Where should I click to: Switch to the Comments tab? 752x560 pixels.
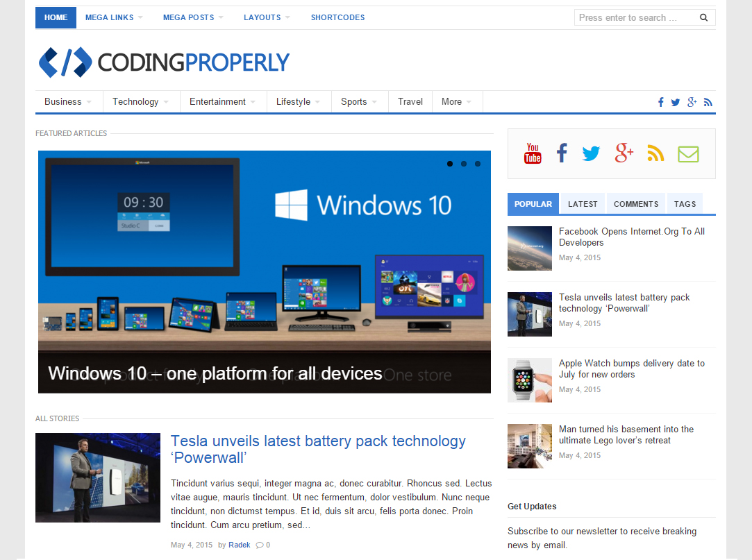636,204
